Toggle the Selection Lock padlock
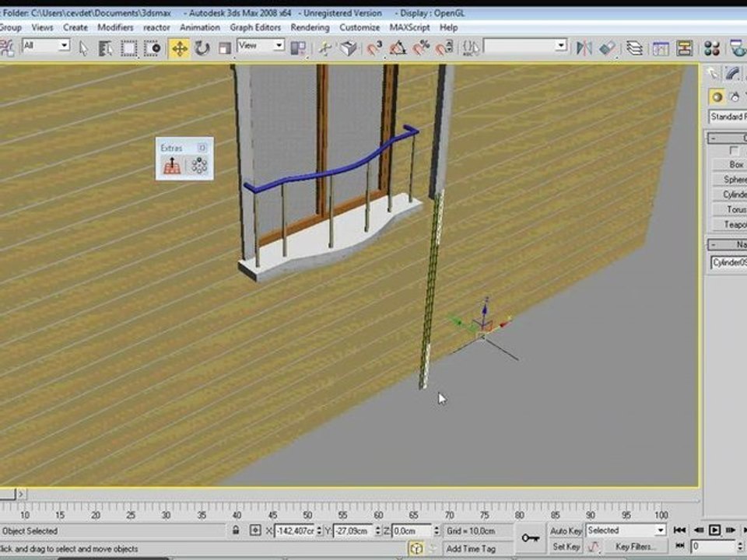 [236, 530]
